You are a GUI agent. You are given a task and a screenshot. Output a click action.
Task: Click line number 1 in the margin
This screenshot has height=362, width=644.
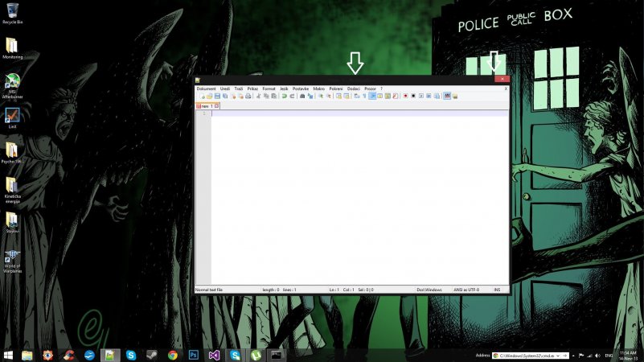coord(204,113)
